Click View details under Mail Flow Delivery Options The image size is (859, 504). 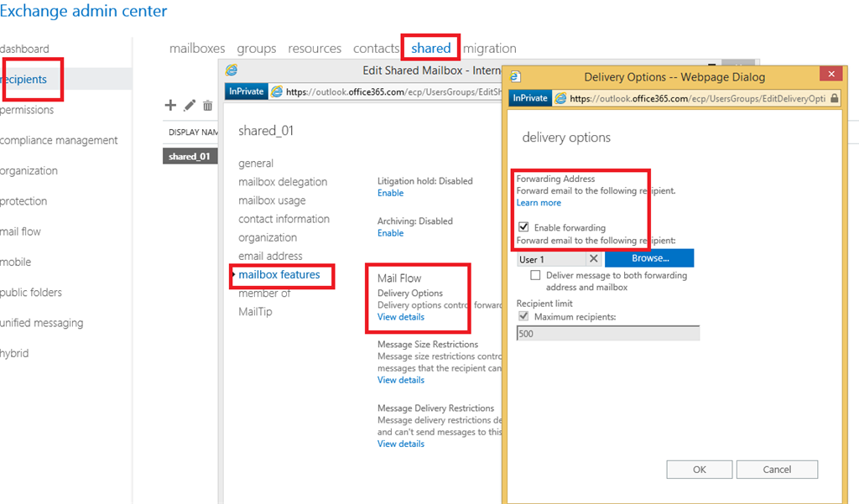(x=400, y=316)
